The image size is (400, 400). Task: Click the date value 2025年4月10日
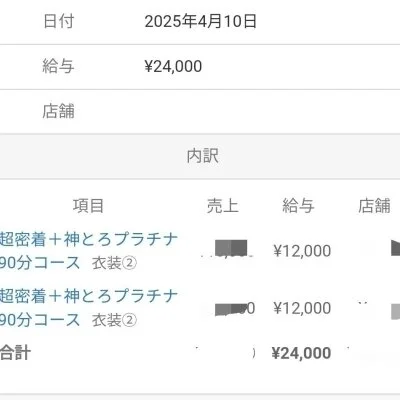pyautogui.click(x=200, y=22)
